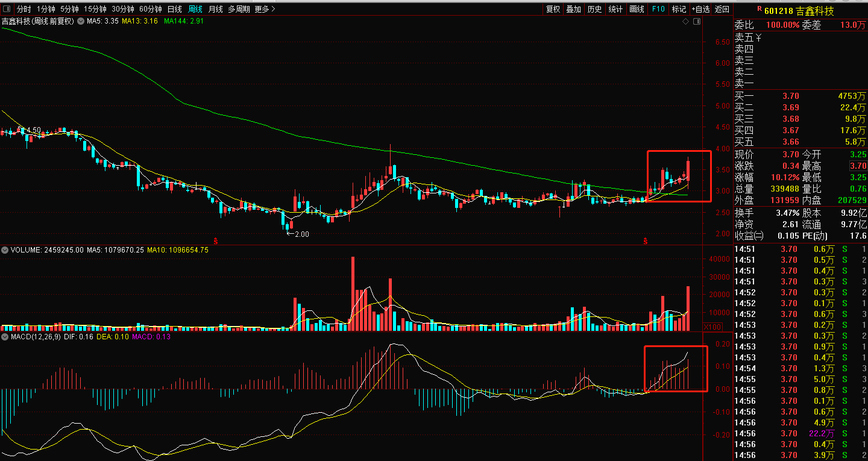
Task: Click the 叠加 overlay button
Action: (x=573, y=9)
